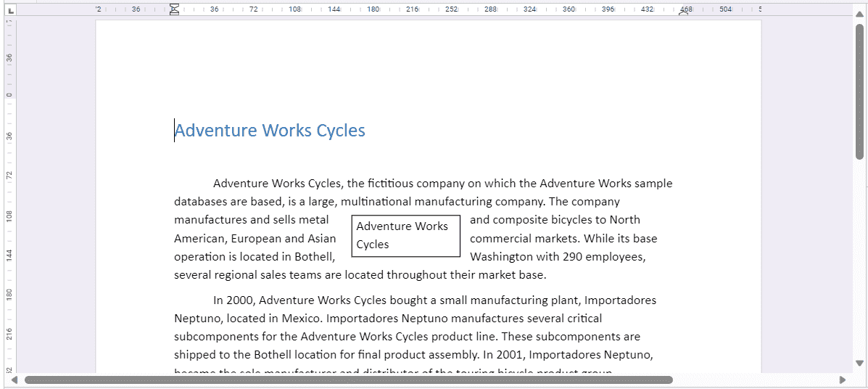Click the 108 mark on vertical ruler
Screen dimensions: 868x389
point(9,216)
